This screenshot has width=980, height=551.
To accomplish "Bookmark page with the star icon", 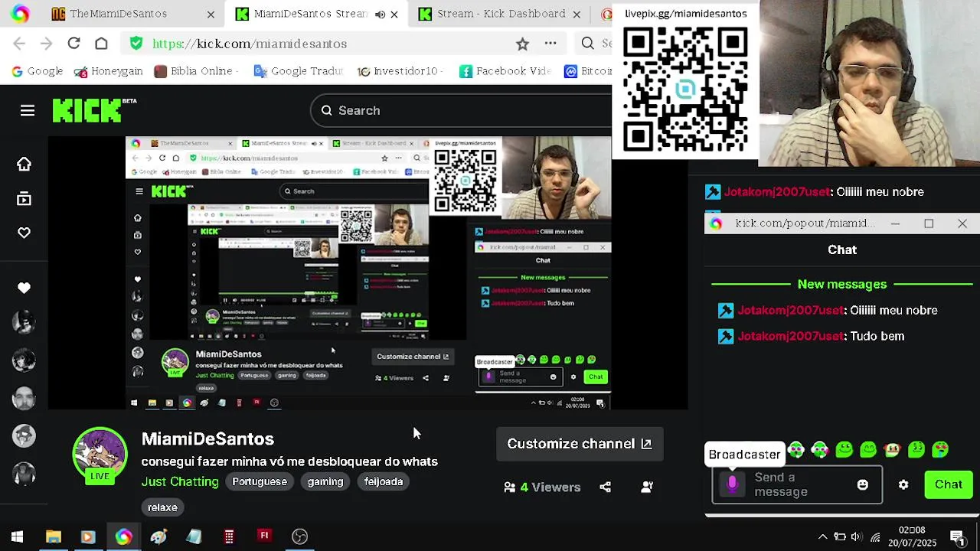I will click(522, 44).
